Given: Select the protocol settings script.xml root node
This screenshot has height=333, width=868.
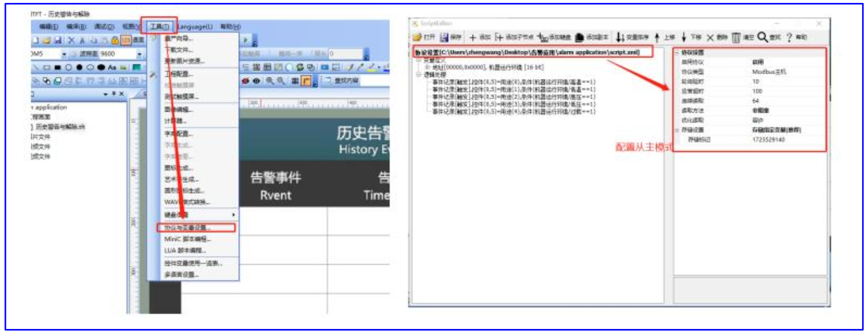Looking at the screenshot, I should pos(527,52).
